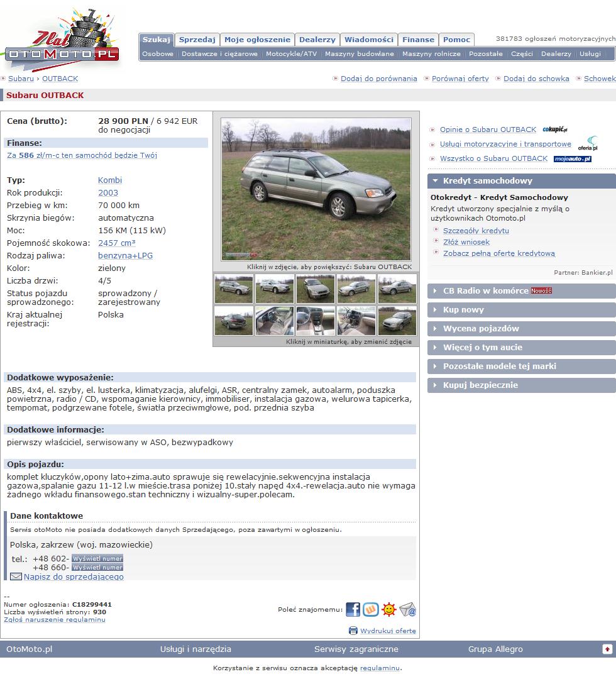Open Szczegóły kredytu link
The image size is (616, 684).
tap(476, 231)
